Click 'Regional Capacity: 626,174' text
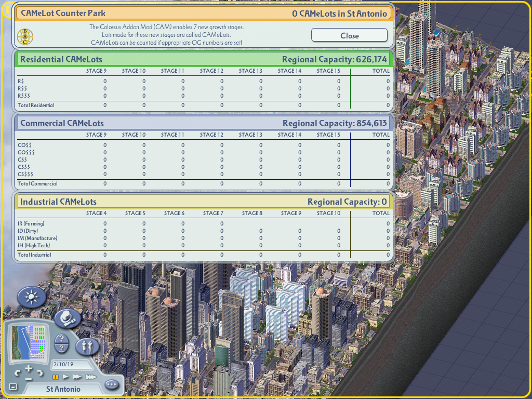Image resolution: width=532 pixels, height=399 pixels. coord(335,60)
